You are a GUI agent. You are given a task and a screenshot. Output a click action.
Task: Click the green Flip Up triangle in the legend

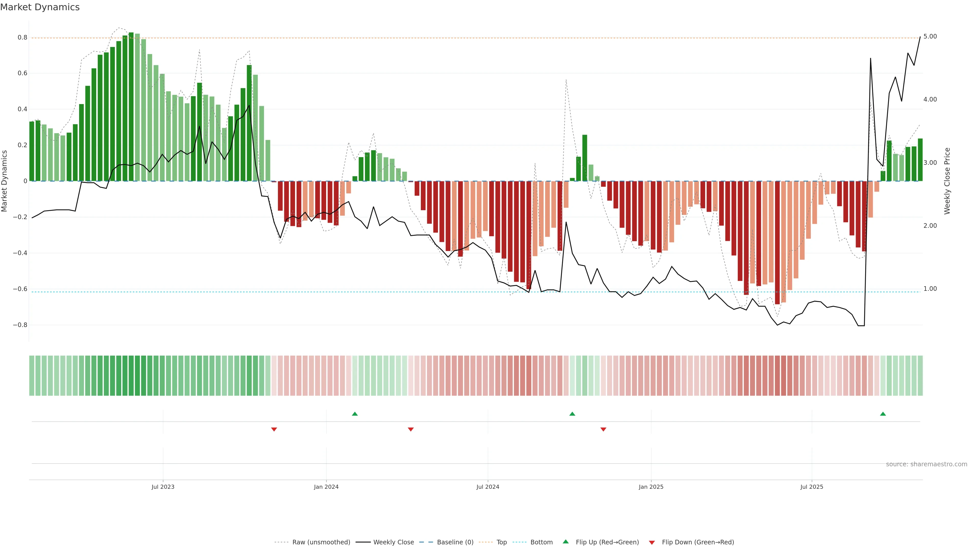(566, 542)
